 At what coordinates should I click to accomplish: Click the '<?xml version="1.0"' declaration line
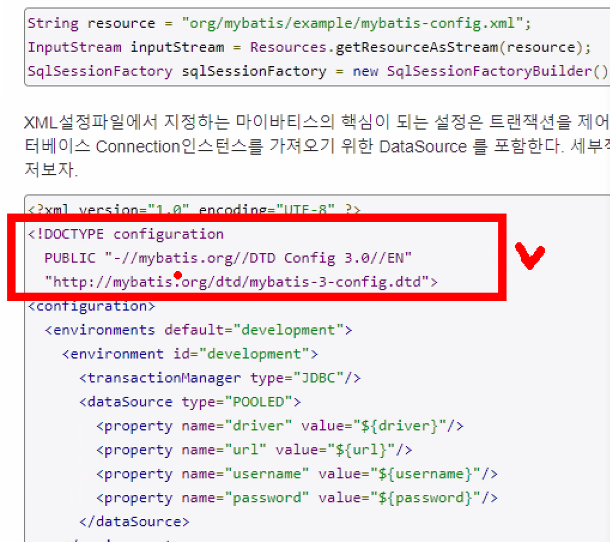(x=194, y=209)
